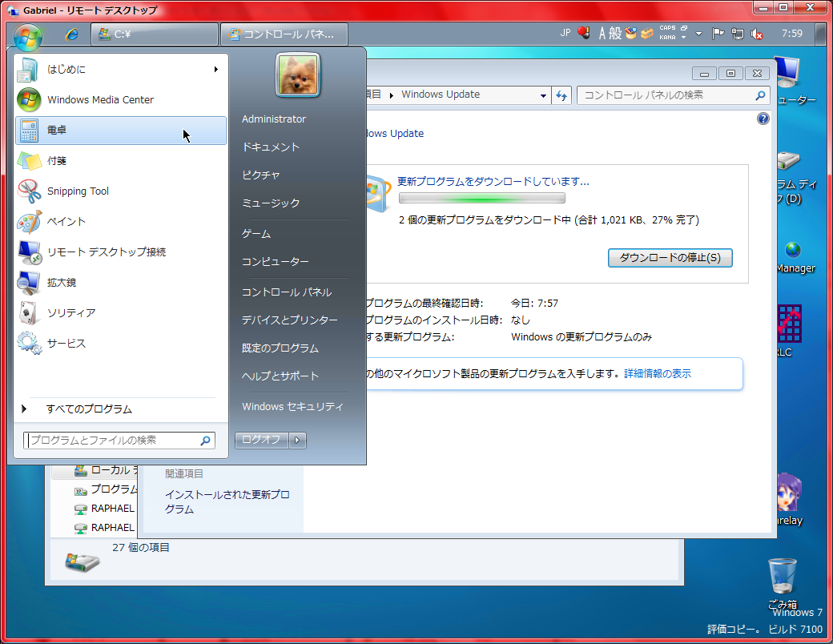This screenshot has height=644, width=833.
Task: Open 詳細情報の表示 link
Action: (x=658, y=374)
